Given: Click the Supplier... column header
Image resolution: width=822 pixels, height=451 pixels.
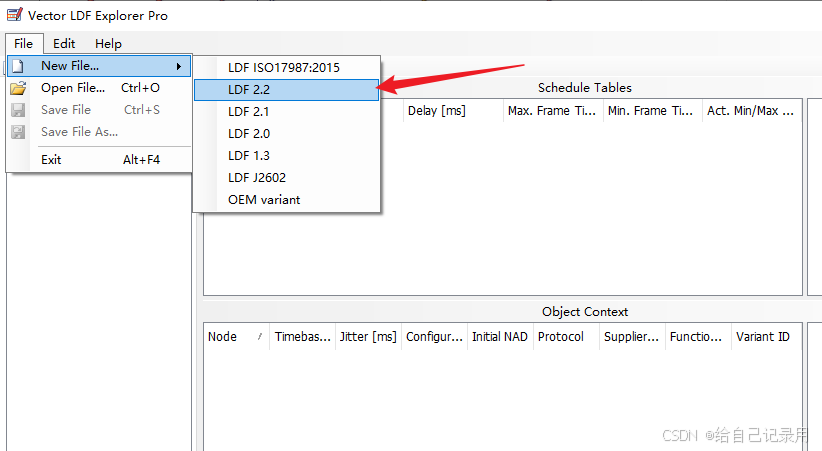Looking at the screenshot, I should pyautogui.click(x=633, y=337).
